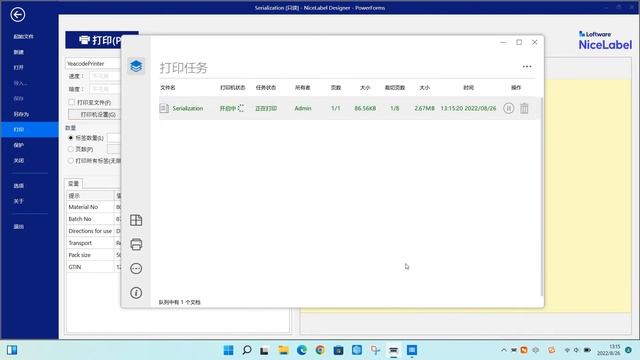Check the 打印至文件(F) checkbox
Screen dimensions: 640x360
pos(72,102)
